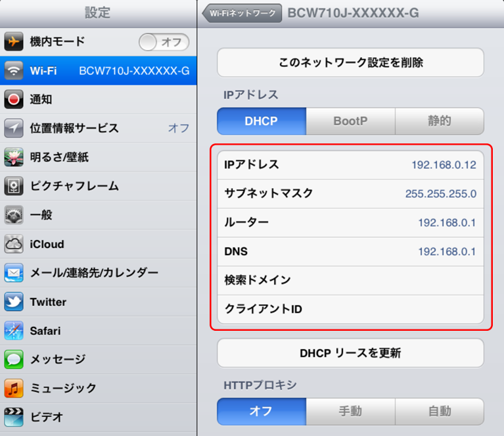This screenshot has width=504, height=436.
Task: Toggle the Airplane Mode switch
Action: tap(164, 42)
